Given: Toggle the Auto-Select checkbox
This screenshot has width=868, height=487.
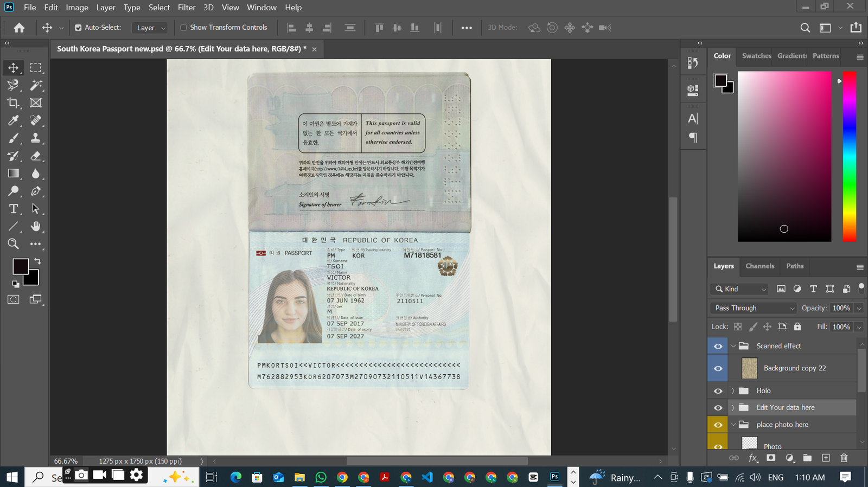Looking at the screenshot, I should 78,28.
